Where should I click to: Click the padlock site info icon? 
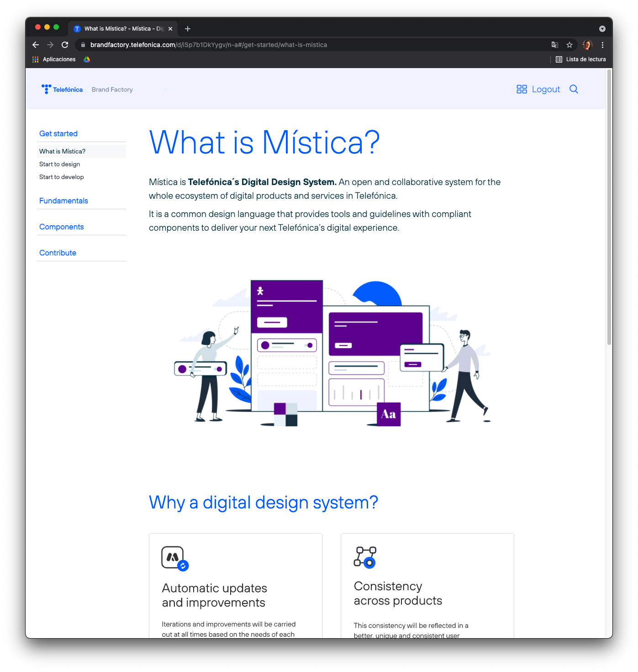tap(83, 45)
